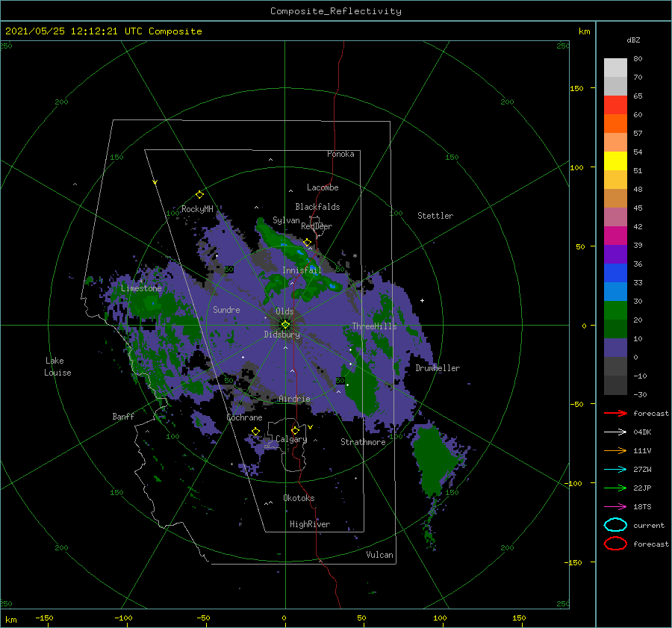
Task: Click the Drumheller label
Action: (x=438, y=368)
